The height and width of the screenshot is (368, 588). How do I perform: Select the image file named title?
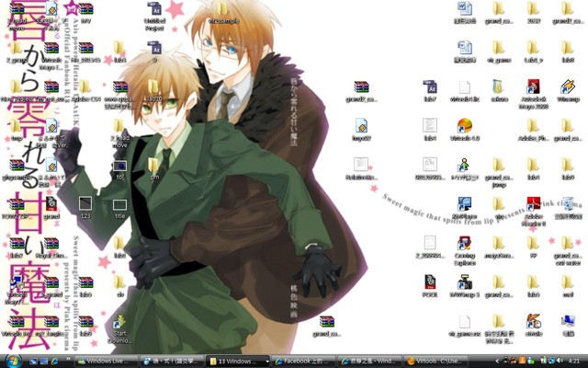pyautogui.click(x=119, y=208)
